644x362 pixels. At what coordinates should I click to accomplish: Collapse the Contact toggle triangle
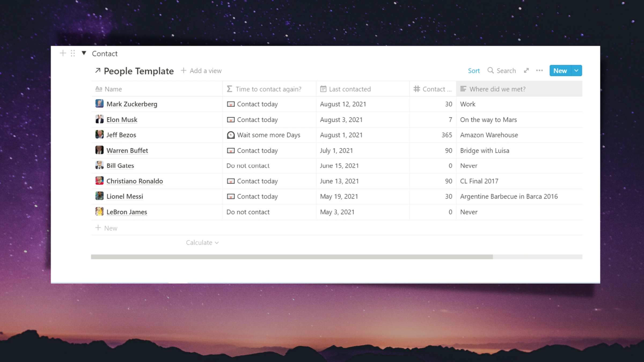click(x=84, y=53)
